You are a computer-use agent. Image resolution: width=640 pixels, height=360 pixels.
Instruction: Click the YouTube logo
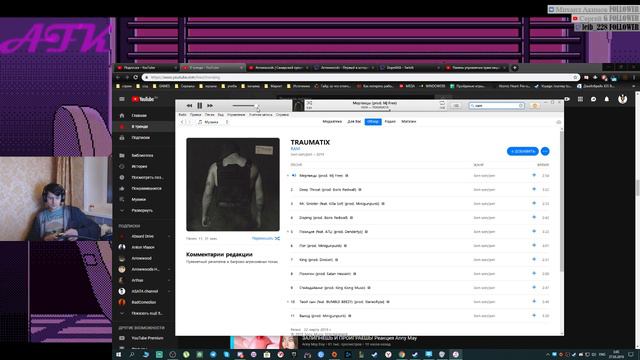tap(144, 99)
